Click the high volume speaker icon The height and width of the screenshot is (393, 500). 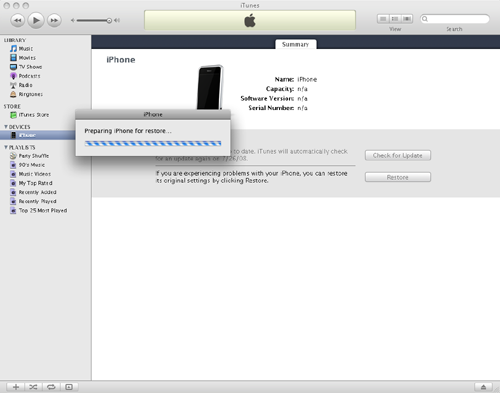(117, 21)
